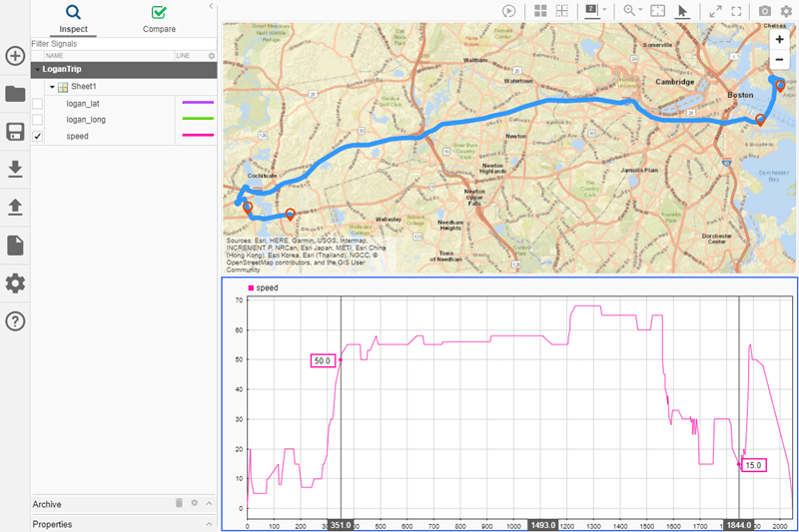Toggle the two data cursors button
This screenshot has height=532, width=799.
point(591,11)
